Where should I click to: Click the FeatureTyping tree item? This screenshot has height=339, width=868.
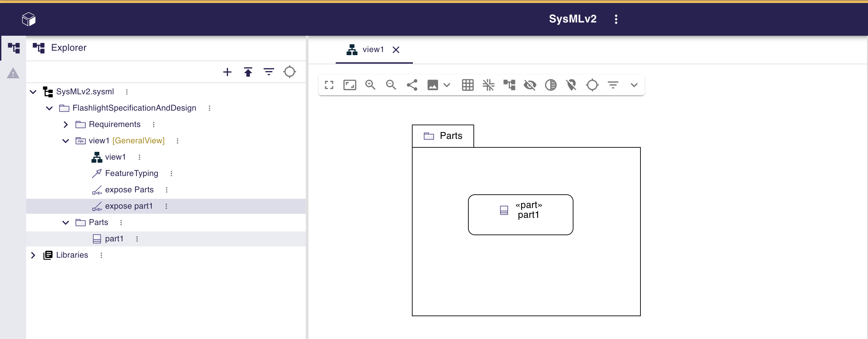pyautogui.click(x=131, y=174)
